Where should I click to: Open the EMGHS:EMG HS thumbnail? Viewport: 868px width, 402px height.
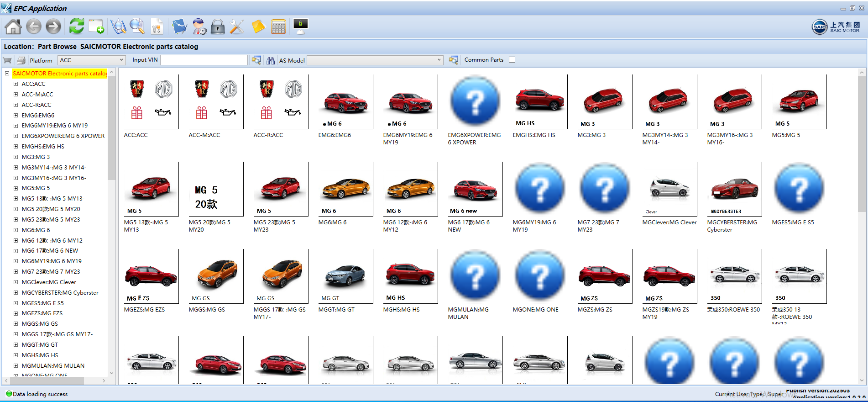(x=540, y=101)
